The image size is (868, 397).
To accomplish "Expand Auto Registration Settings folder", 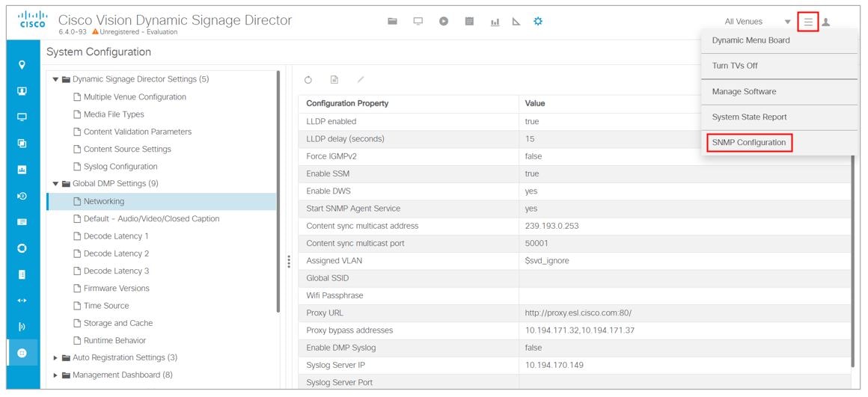I will coord(55,357).
